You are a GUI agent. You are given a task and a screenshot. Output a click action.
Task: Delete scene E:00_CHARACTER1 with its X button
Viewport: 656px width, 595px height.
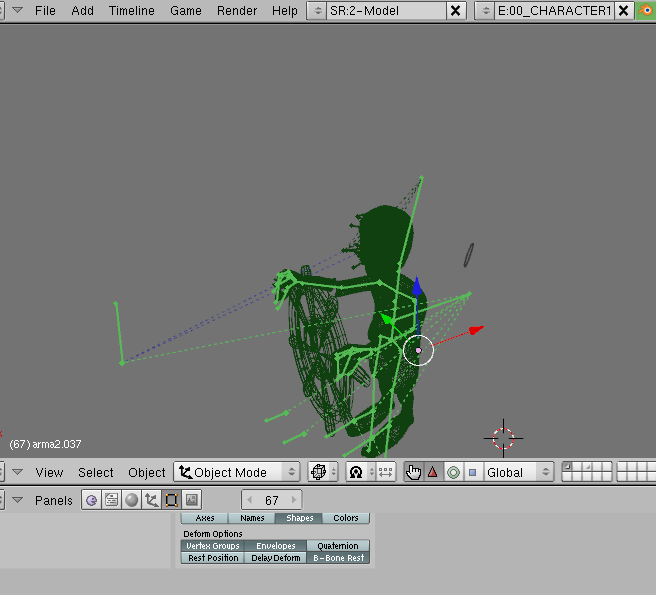(x=623, y=10)
